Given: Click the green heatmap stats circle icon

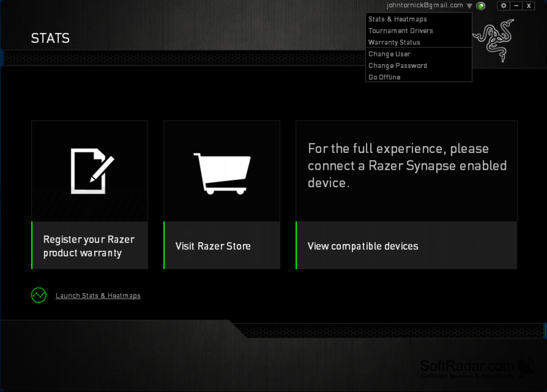Looking at the screenshot, I should (x=39, y=295).
